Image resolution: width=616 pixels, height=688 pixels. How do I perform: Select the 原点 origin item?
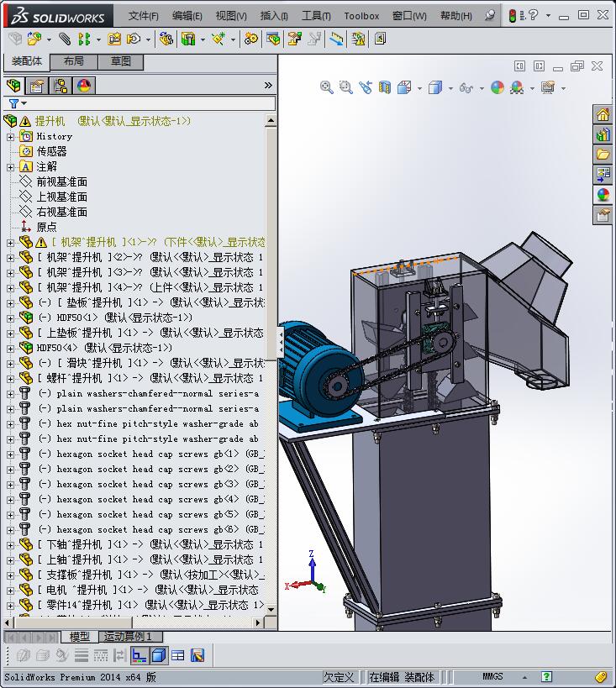click(46, 228)
